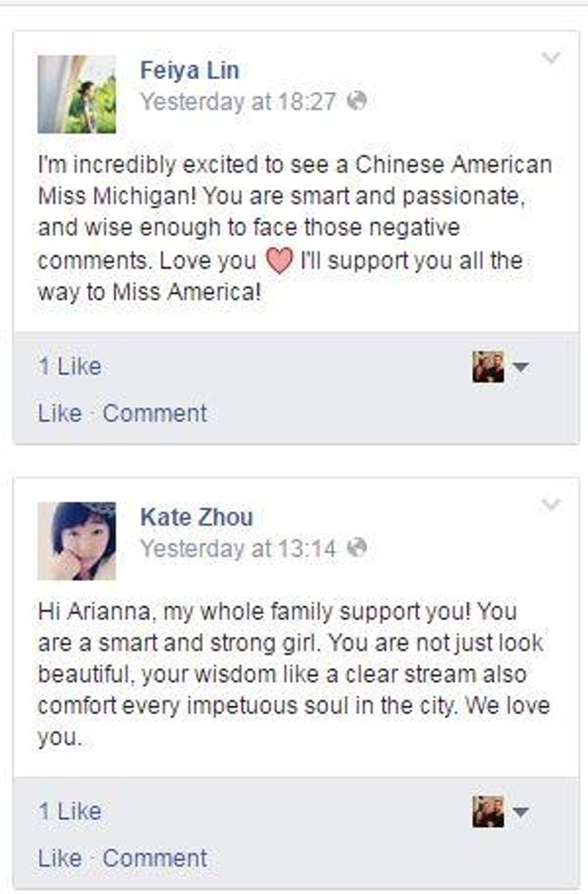The height and width of the screenshot is (894, 588).
Task: Click identity avatar under Feiya's post
Action: pyautogui.click(x=488, y=367)
